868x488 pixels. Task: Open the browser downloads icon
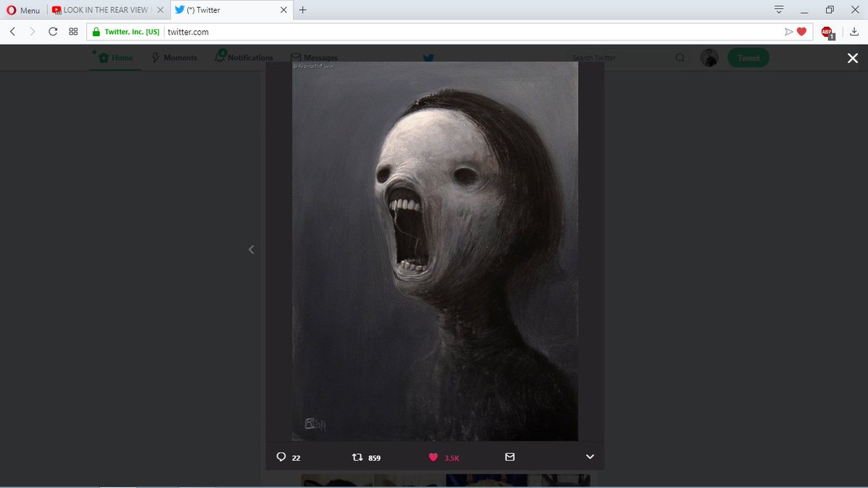tap(854, 32)
